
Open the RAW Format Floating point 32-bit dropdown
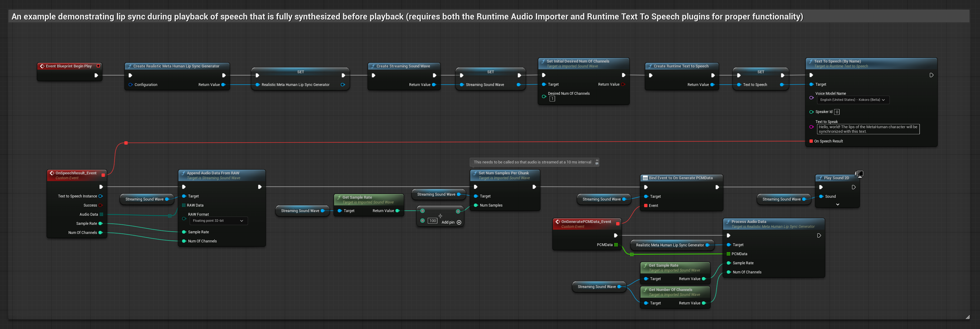(218, 221)
